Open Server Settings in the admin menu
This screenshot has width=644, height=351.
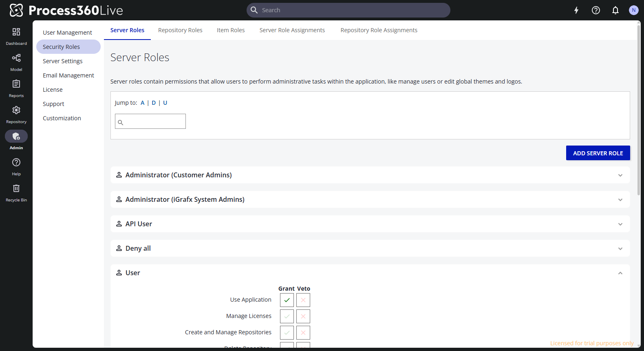pyautogui.click(x=68, y=61)
